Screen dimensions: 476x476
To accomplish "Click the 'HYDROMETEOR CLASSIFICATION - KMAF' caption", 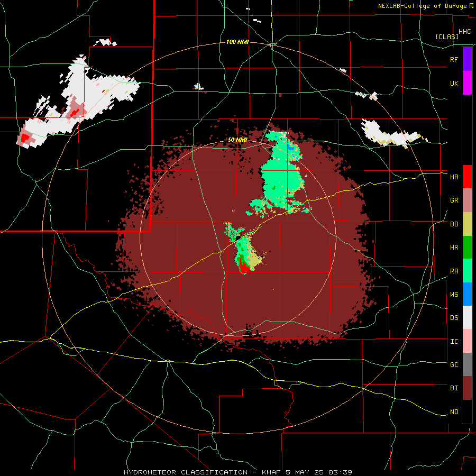I will pos(204,472).
